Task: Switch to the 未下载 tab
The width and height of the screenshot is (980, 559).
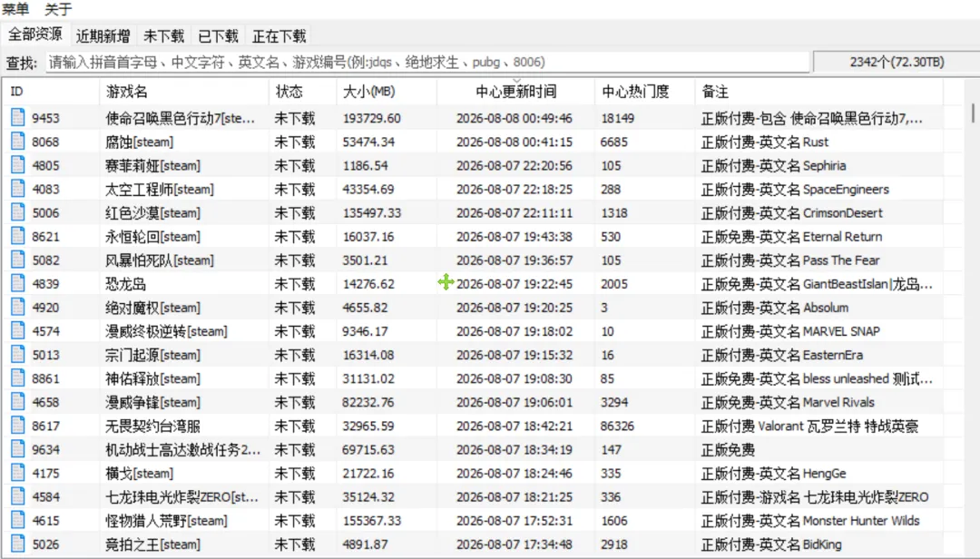Action: (163, 36)
